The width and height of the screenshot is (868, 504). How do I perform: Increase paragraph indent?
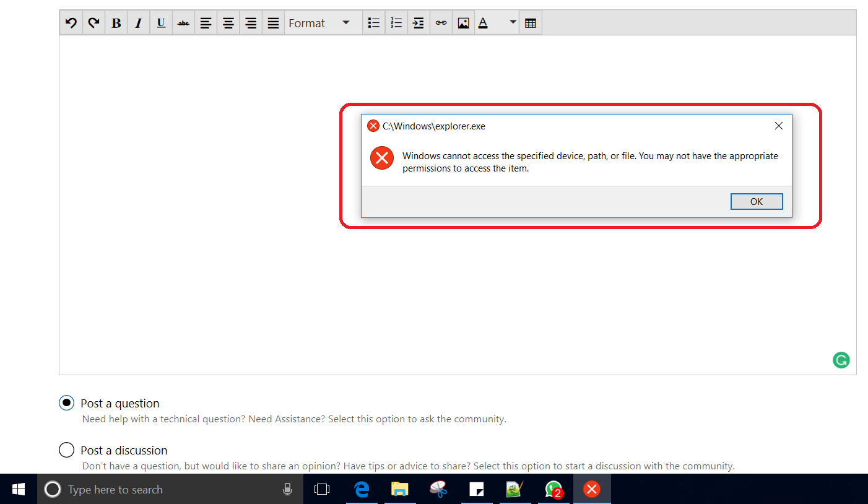419,22
